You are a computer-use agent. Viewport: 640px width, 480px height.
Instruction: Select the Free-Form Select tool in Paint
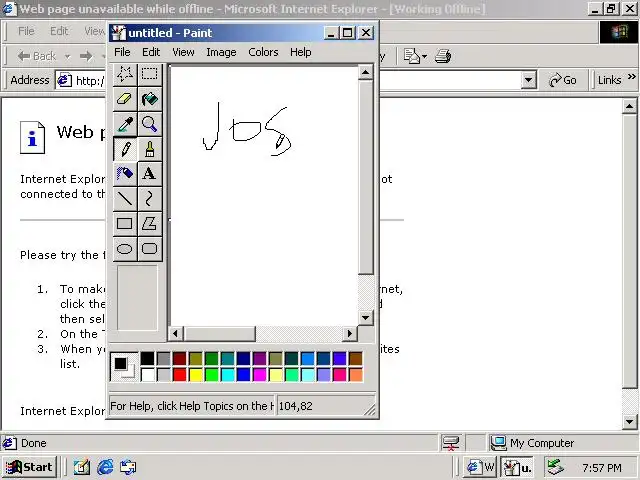click(125, 74)
